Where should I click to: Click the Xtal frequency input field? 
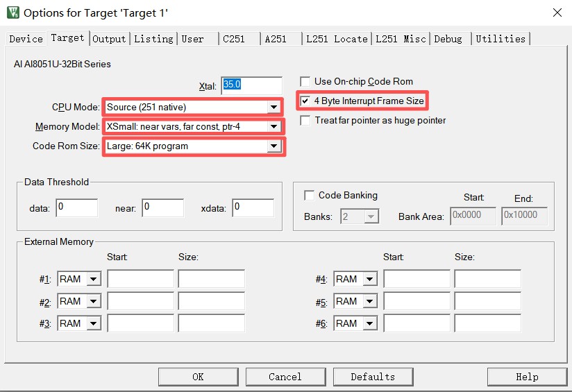[x=251, y=86]
